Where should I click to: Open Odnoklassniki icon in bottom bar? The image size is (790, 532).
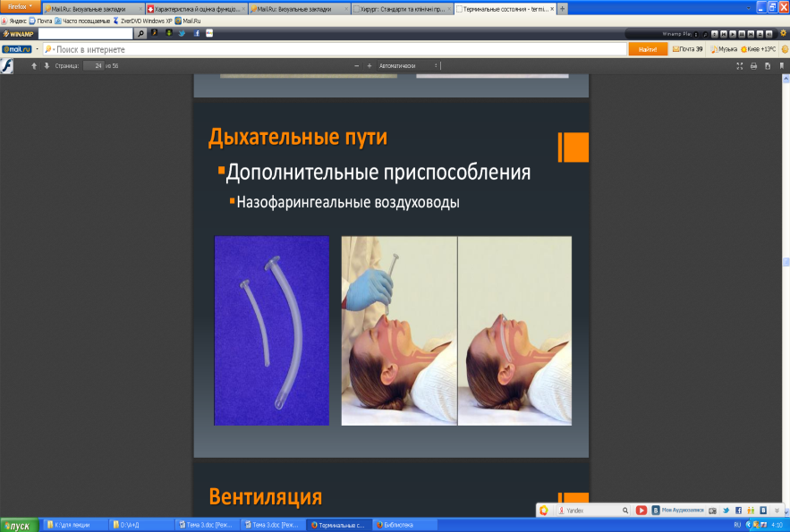751,511
